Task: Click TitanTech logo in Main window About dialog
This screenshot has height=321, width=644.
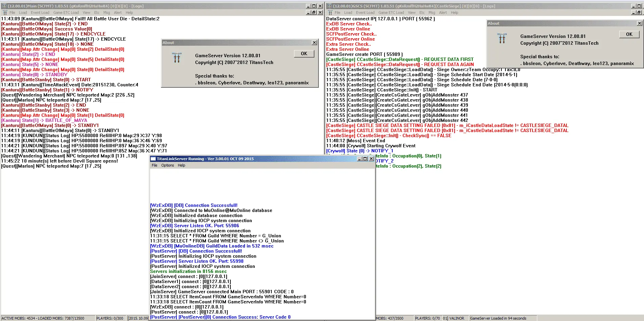Action: [176, 58]
